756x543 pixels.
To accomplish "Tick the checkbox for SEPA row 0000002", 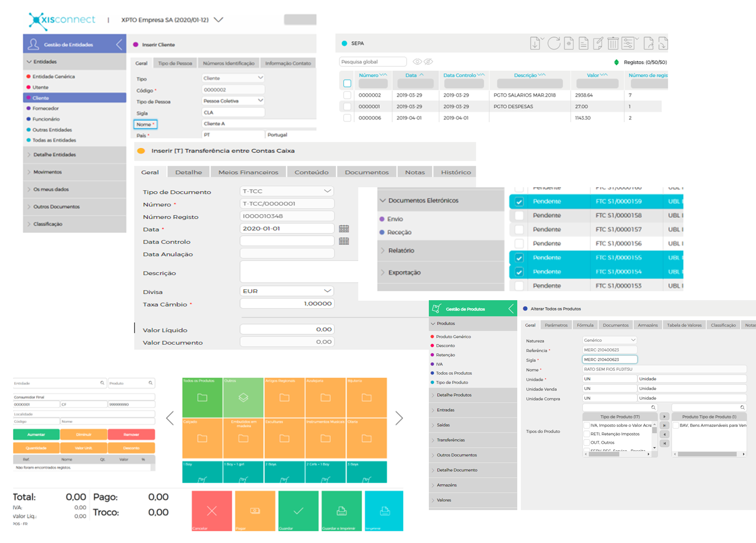I will pyautogui.click(x=347, y=95).
